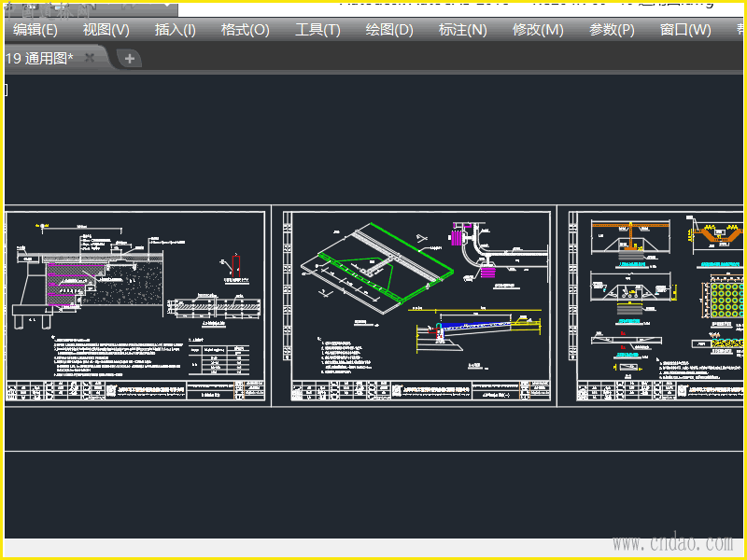Open the 格式(O) menu

[245, 30]
